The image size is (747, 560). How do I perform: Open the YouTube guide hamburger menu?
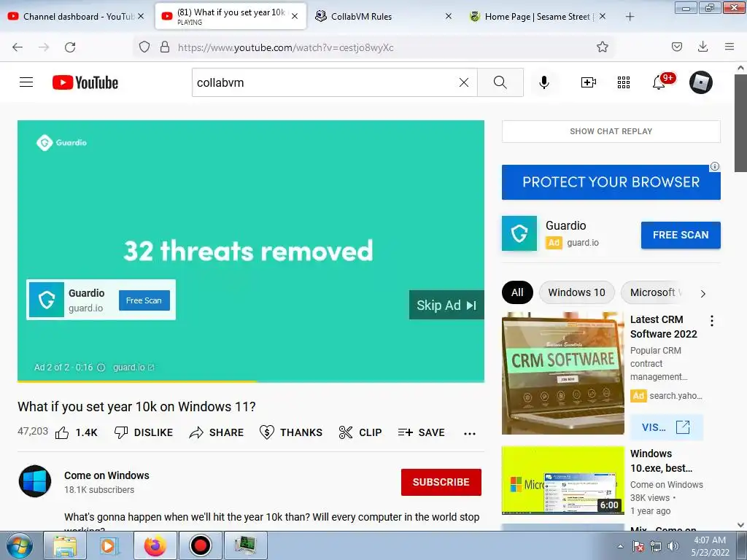[26, 82]
